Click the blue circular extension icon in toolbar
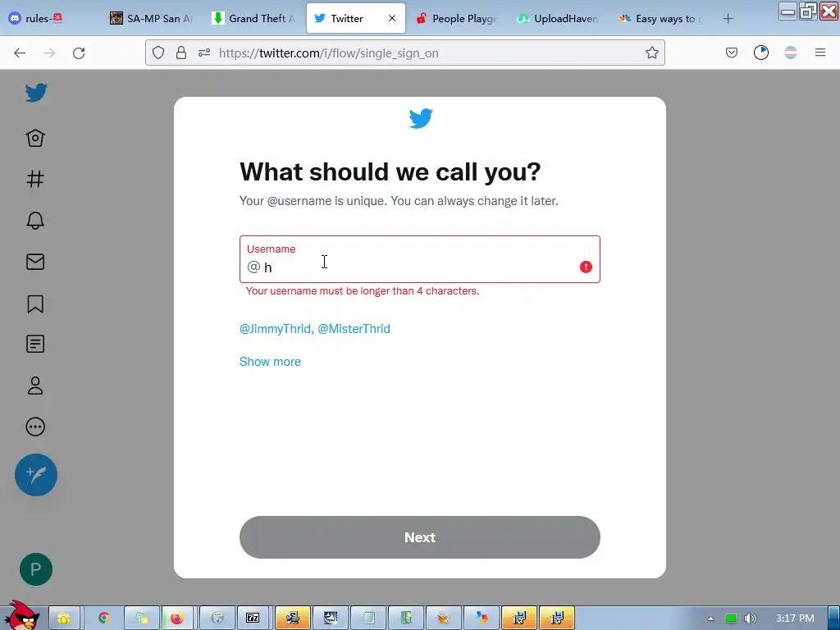This screenshot has height=630, width=840. (x=760, y=52)
